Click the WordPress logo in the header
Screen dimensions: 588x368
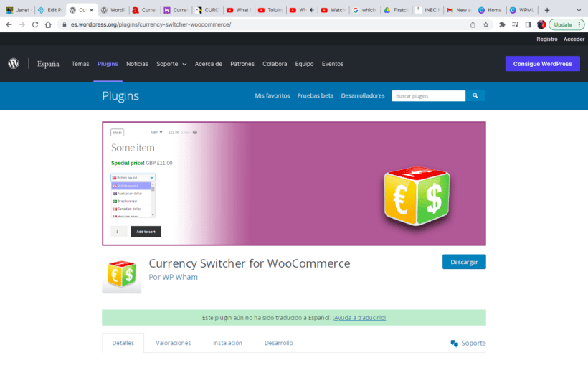pos(14,64)
